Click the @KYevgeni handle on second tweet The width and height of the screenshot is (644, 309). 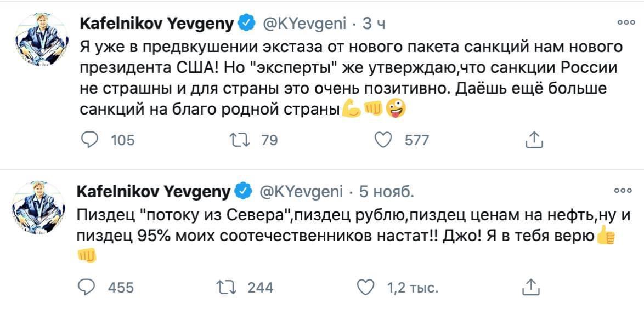click(301, 192)
